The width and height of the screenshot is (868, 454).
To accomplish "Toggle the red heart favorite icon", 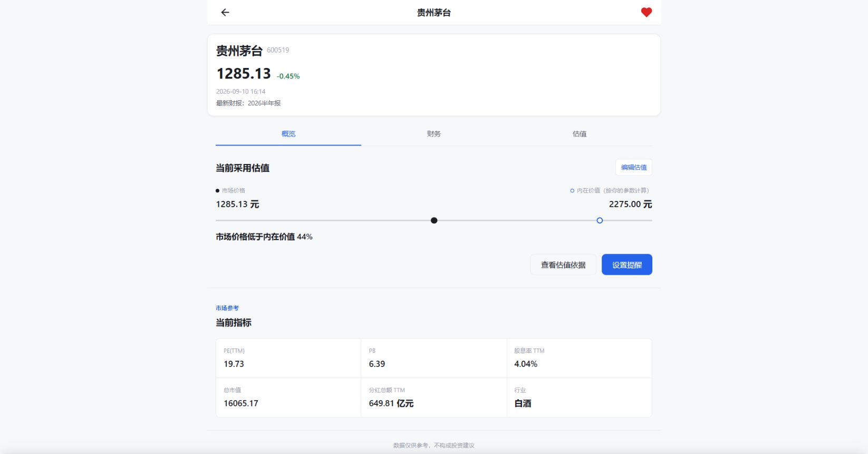I will click(x=647, y=12).
